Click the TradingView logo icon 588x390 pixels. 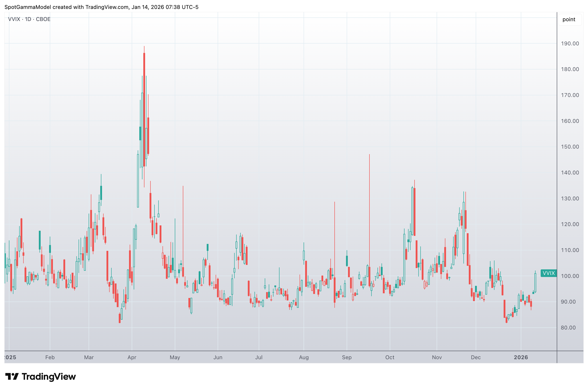click(x=12, y=377)
